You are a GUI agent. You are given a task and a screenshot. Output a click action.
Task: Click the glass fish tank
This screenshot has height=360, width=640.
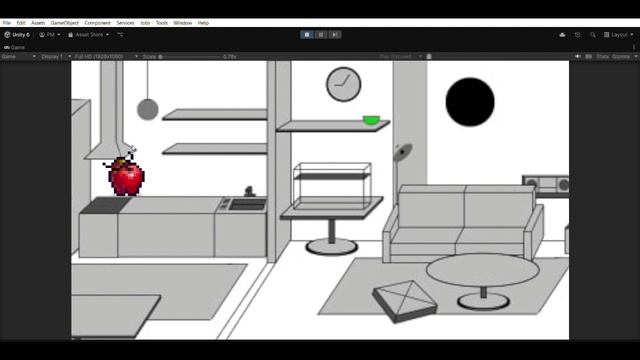[332, 186]
